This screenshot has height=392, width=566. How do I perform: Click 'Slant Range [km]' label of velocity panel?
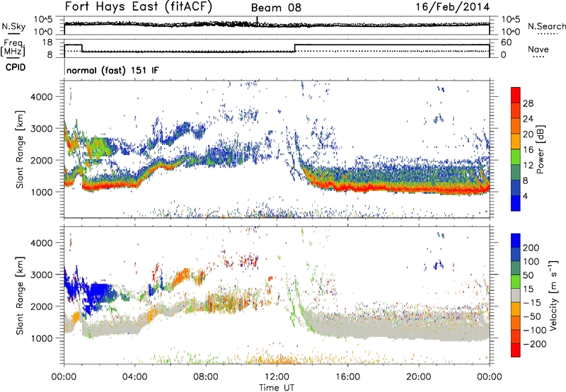coord(20,296)
